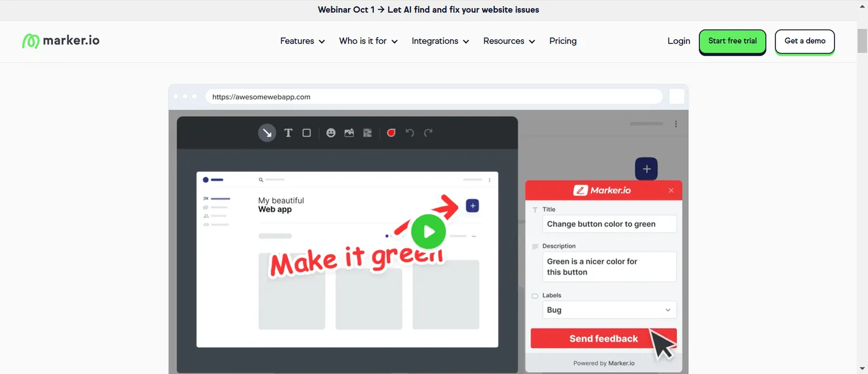The image size is (868, 374).
Task: Click the red Send feedback button
Action: [x=604, y=339]
